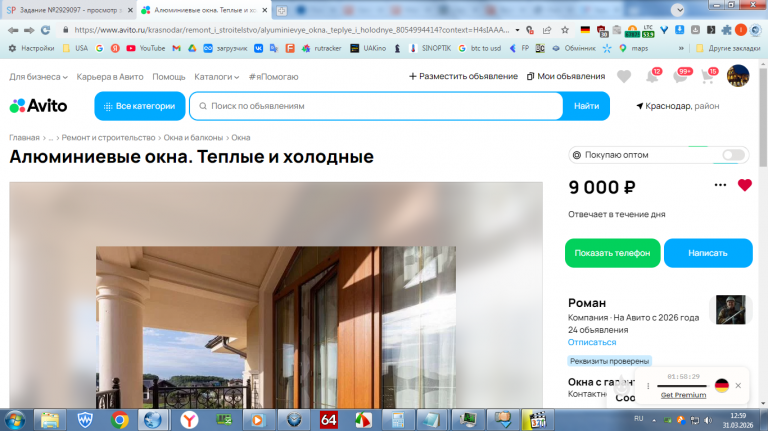Click the share page icon in the address bar
Screen dimensions: 768x431
(547, 30)
